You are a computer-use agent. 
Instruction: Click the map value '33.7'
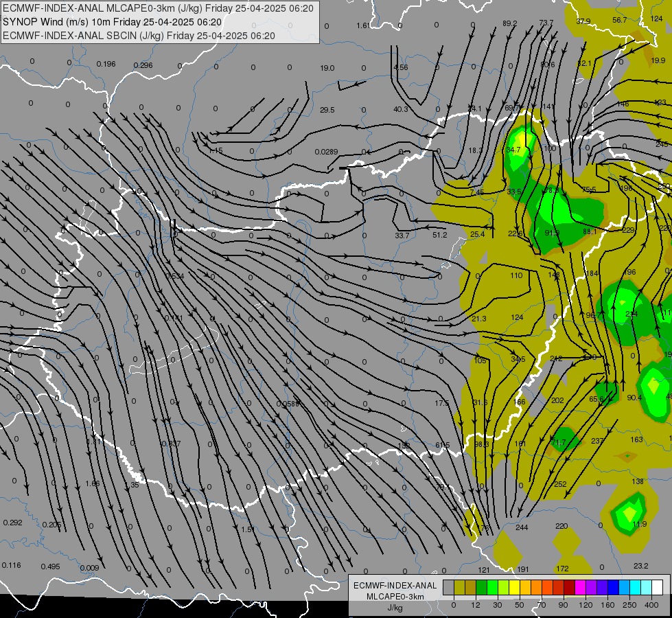(x=402, y=236)
